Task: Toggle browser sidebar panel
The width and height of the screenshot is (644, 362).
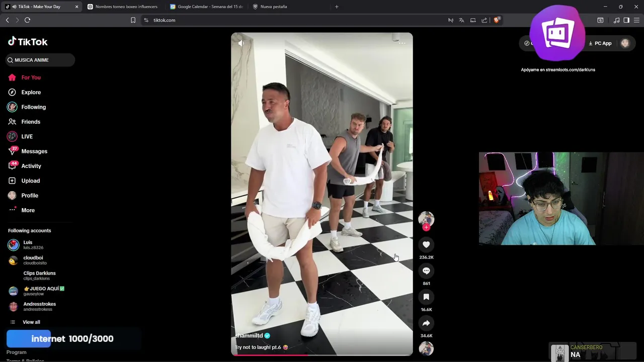Action: pyautogui.click(x=626, y=20)
